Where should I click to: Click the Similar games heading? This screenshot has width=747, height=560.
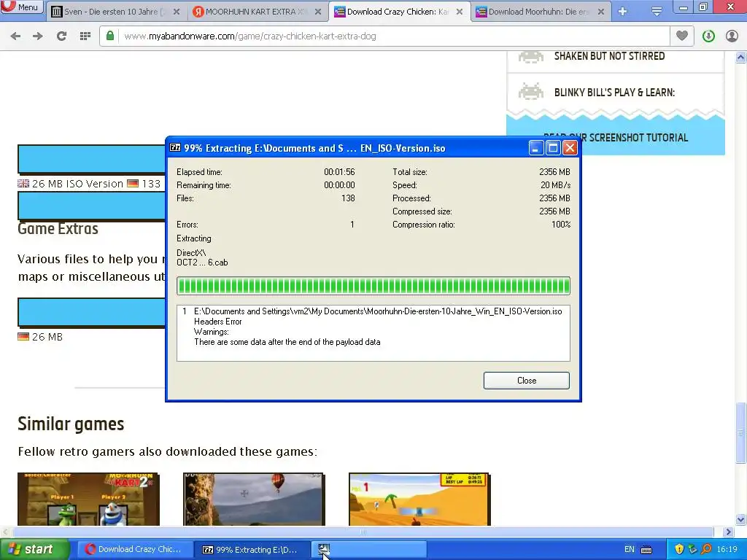point(71,424)
